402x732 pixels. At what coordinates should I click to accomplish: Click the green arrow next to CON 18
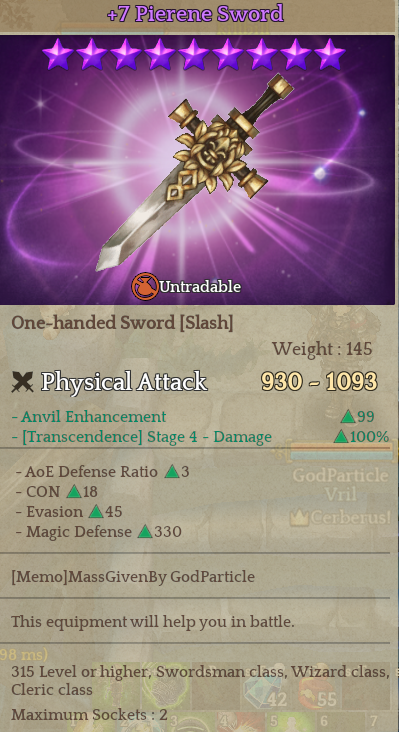[74, 492]
